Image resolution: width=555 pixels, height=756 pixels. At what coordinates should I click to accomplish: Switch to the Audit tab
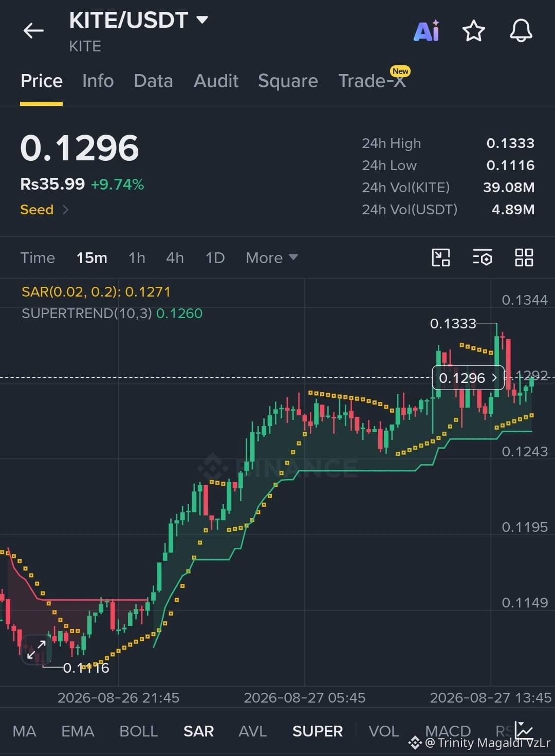216,81
